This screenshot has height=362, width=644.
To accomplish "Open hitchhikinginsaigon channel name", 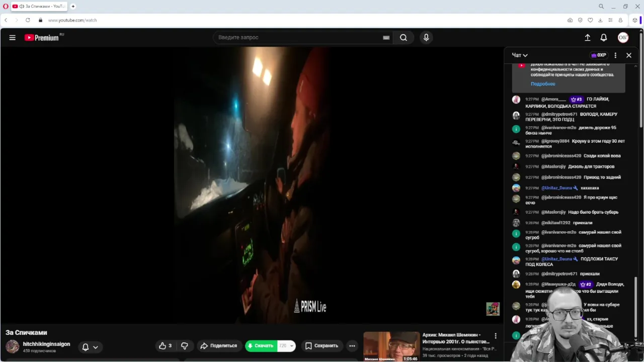I will click(46, 344).
